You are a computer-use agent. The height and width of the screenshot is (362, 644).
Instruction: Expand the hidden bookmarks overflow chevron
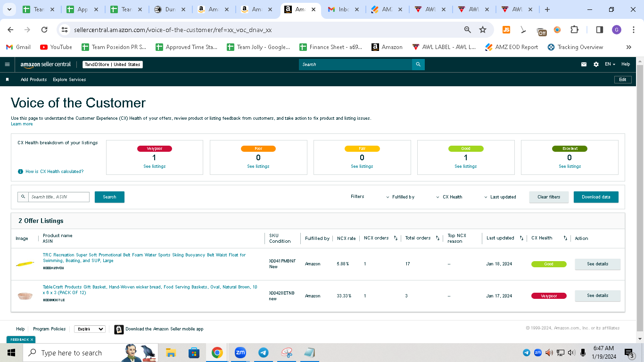[x=628, y=47]
